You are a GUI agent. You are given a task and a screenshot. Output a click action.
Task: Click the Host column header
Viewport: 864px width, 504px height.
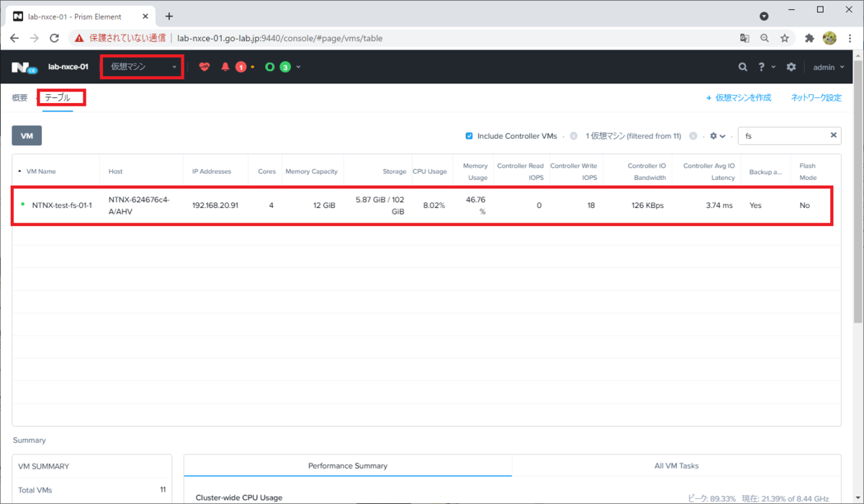[x=115, y=171]
